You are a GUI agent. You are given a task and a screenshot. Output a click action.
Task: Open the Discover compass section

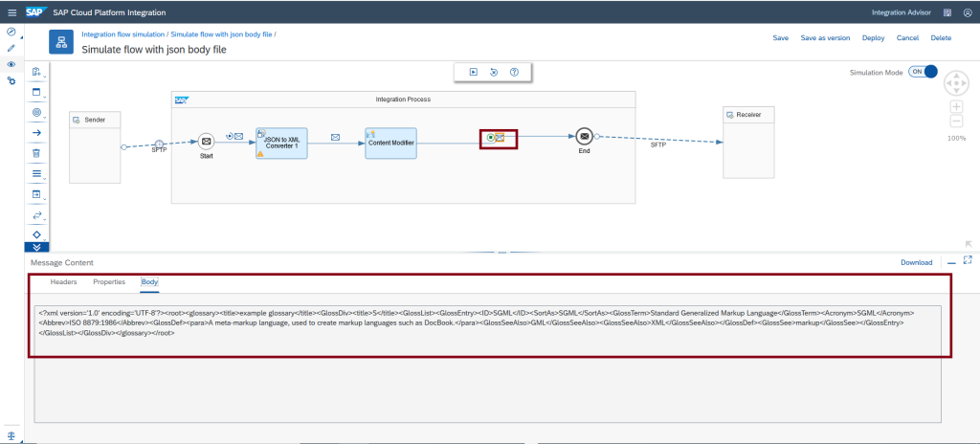click(x=11, y=32)
